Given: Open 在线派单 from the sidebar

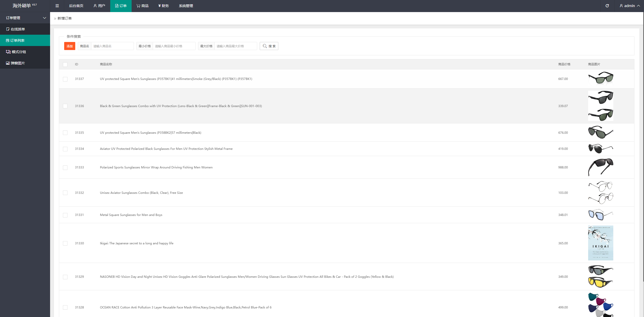Looking at the screenshot, I should (x=18, y=29).
